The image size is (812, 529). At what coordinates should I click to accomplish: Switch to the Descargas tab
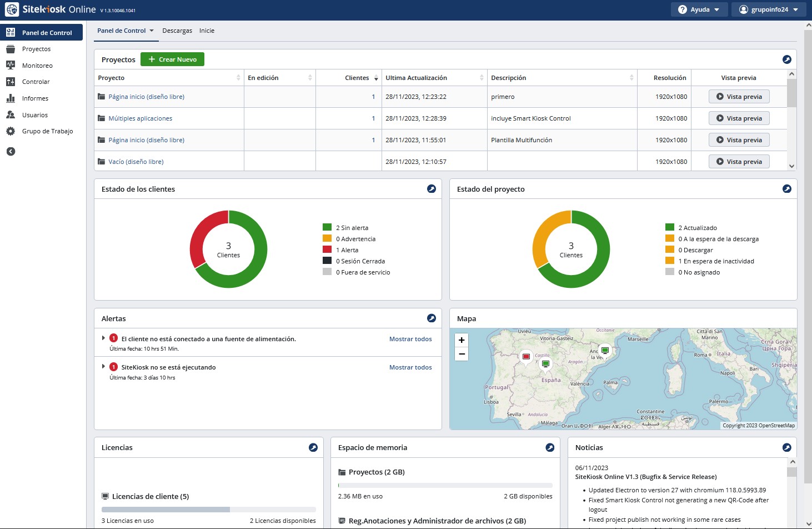(177, 31)
